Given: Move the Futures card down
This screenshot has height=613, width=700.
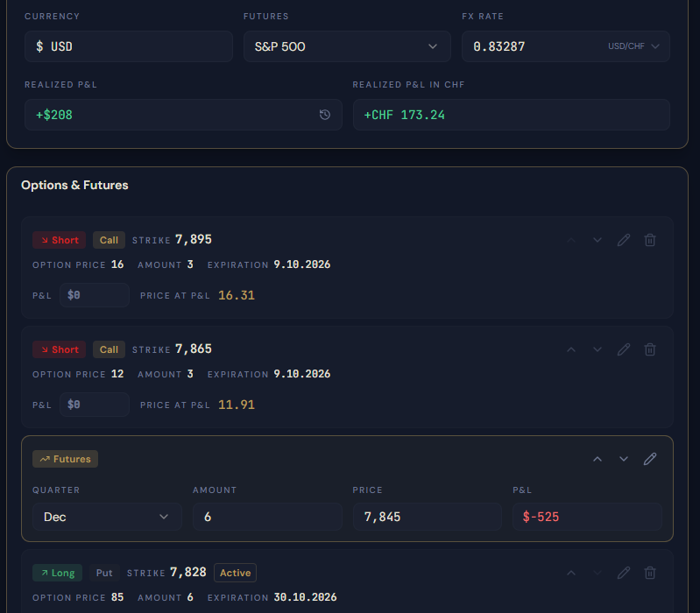Looking at the screenshot, I should (x=624, y=459).
